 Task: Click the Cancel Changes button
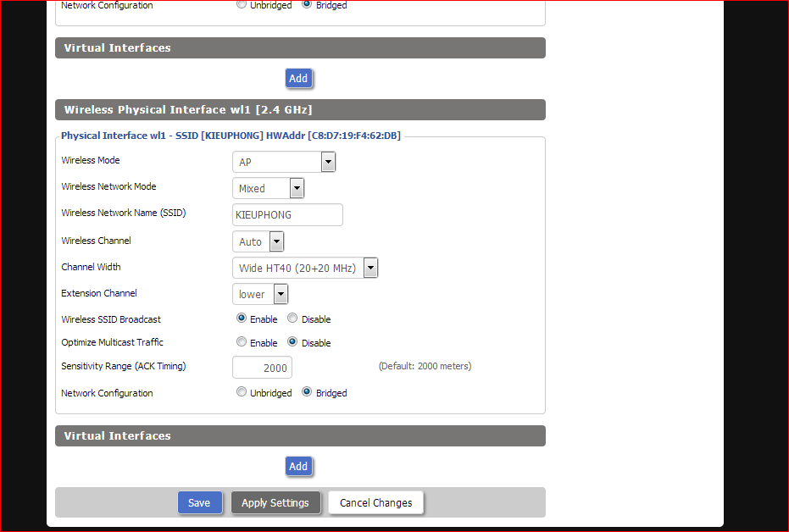coord(375,502)
